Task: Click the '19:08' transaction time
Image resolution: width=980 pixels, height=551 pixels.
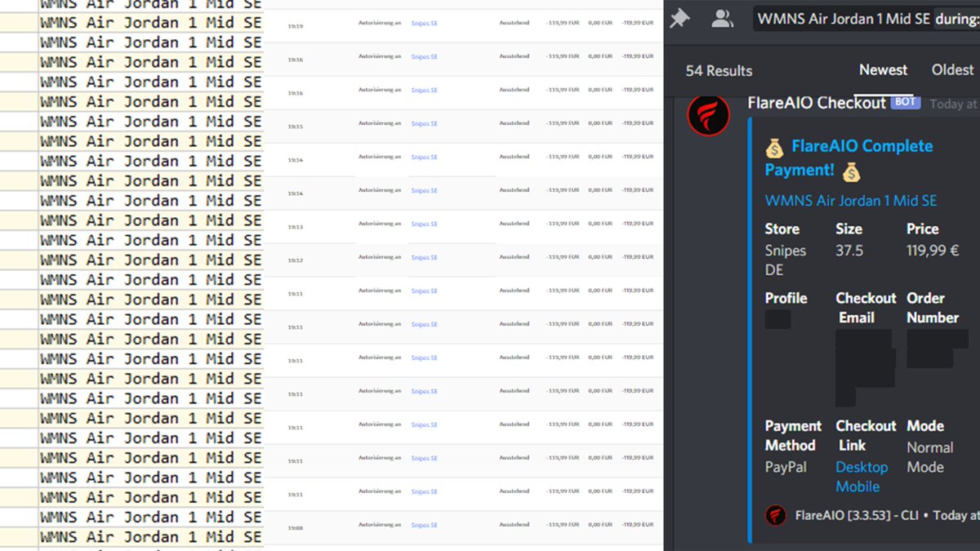Action: pos(296,528)
